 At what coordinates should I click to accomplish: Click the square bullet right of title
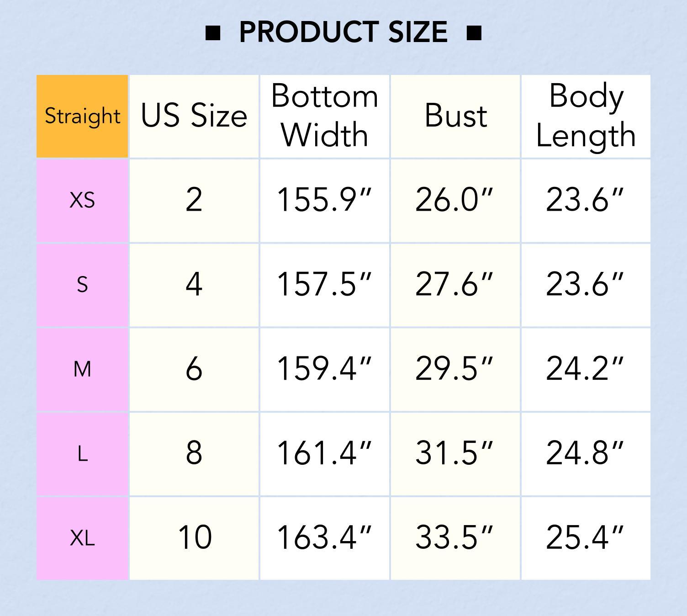(474, 33)
